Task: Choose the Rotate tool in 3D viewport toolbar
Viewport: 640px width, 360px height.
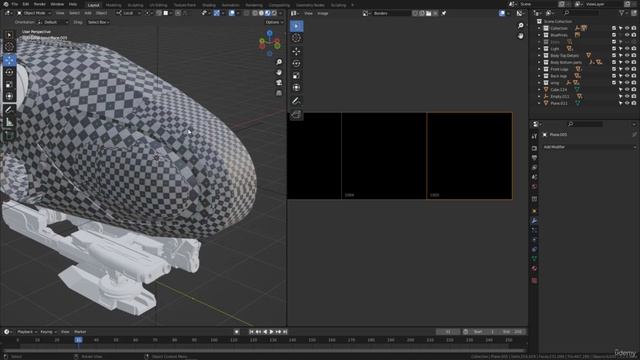Action: pos(9,72)
